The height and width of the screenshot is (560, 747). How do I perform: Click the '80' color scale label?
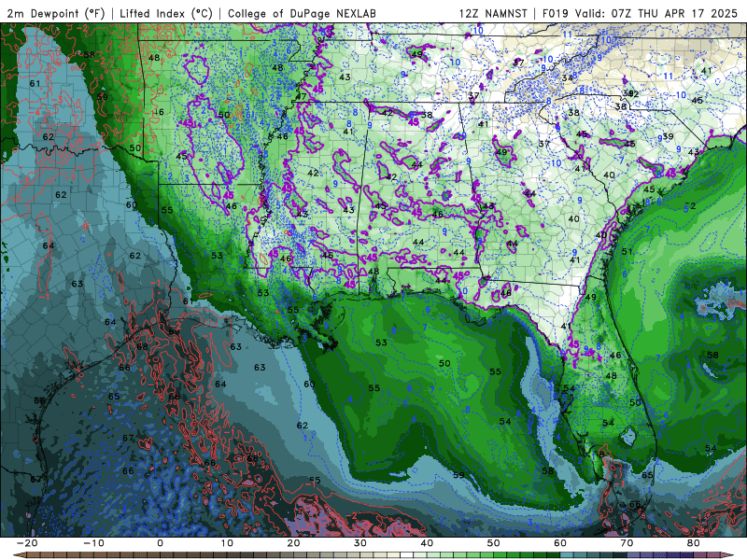(x=694, y=543)
